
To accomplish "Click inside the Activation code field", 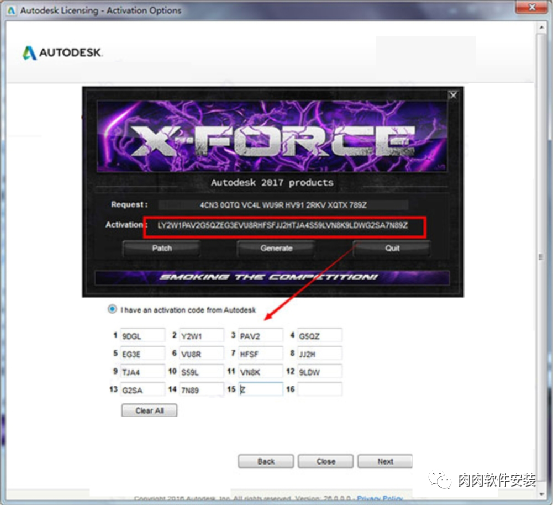I will (x=284, y=226).
